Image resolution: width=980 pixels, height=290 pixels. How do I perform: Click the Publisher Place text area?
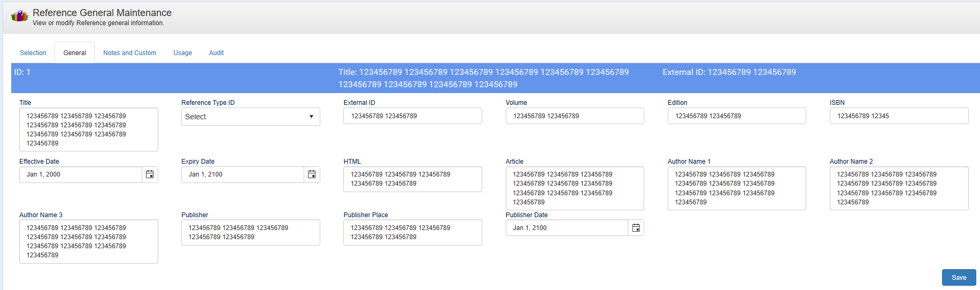click(x=412, y=233)
